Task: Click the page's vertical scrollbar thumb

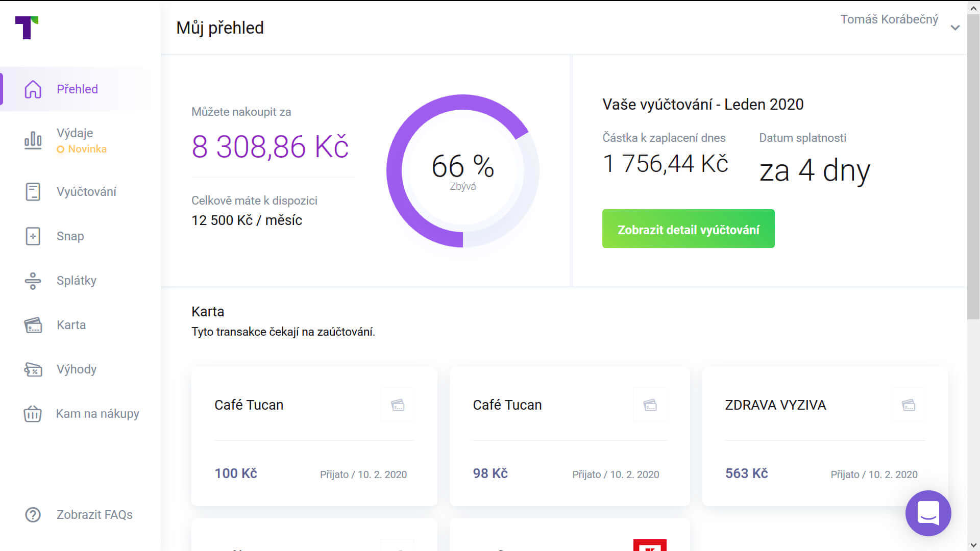Action: pyautogui.click(x=973, y=168)
